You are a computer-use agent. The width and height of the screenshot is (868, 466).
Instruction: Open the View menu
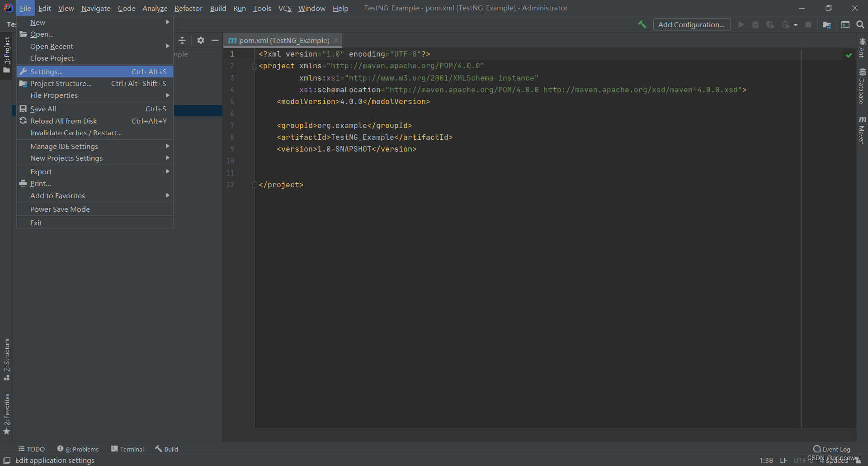click(x=66, y=8)
